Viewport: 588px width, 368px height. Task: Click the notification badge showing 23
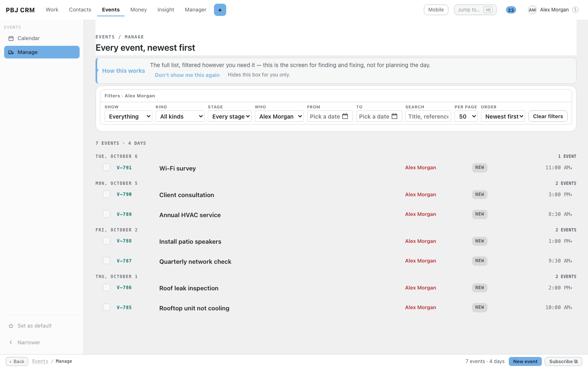point(511,10)
